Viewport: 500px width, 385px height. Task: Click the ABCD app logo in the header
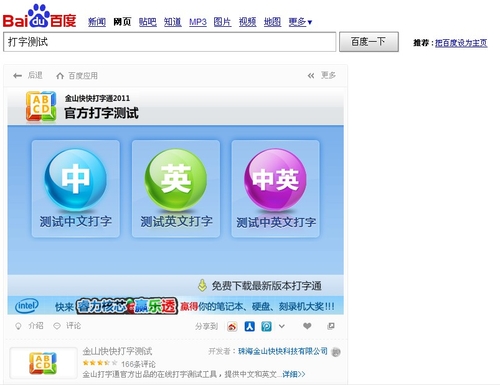tap(41, 106)
